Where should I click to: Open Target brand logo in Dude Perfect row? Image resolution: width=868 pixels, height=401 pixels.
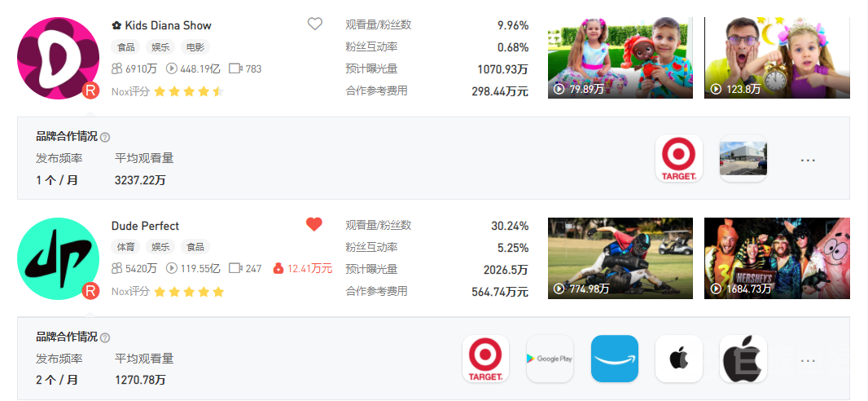(485, 359)
